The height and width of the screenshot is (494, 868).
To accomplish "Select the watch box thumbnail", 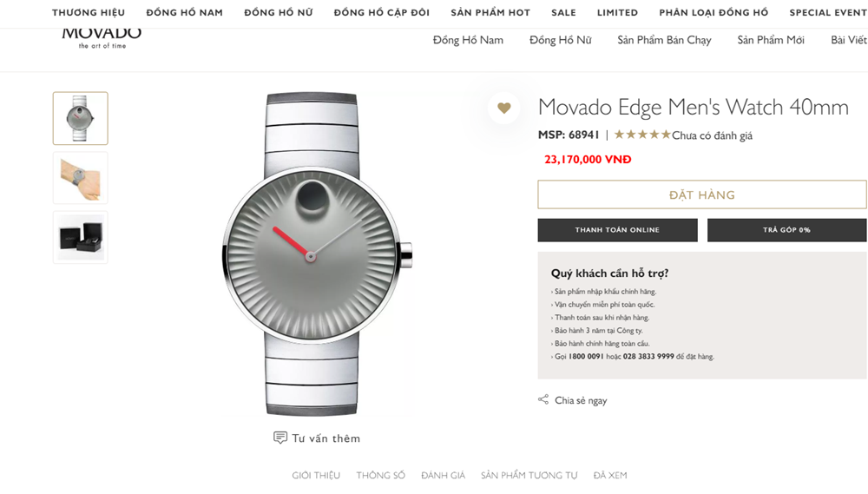I will 81,237.
